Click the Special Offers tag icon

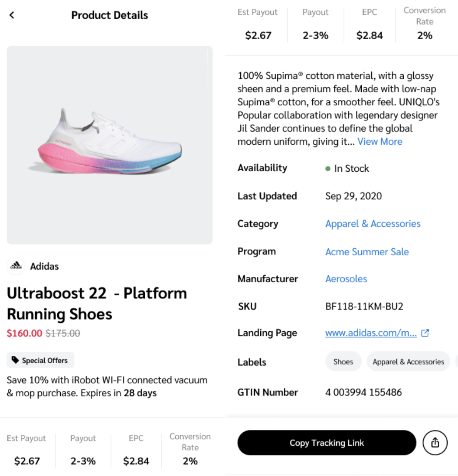point(15,360)
